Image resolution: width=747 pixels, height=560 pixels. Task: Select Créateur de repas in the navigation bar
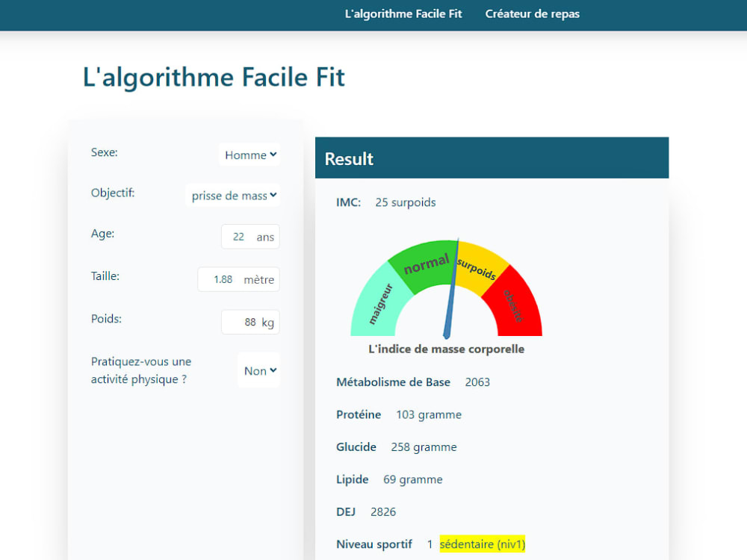(532, 13)
